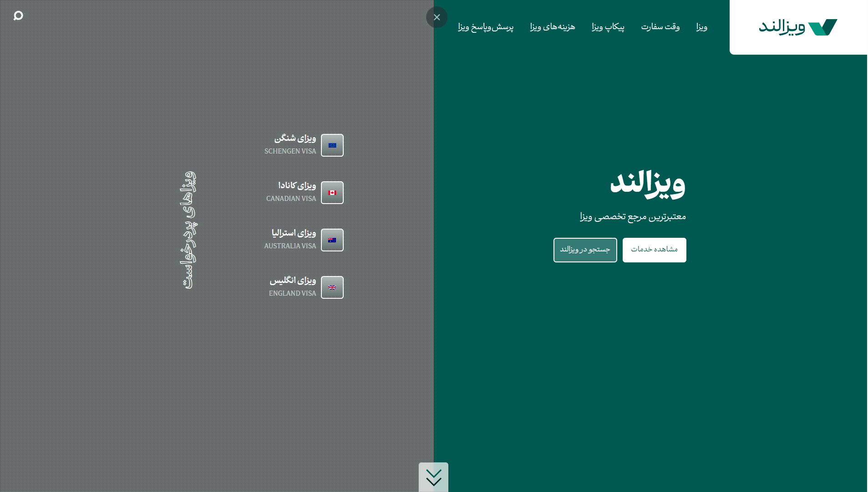Image resolution: width=868 pixels, height=492 pixels.
Task: Open the ویزای انگلیس link
Action: tap(293, 280)
